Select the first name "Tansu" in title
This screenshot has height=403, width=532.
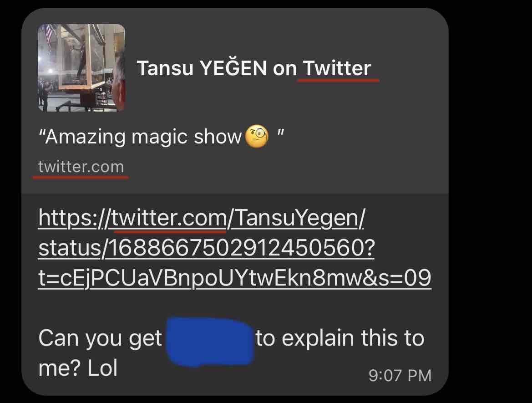(165, 68)
